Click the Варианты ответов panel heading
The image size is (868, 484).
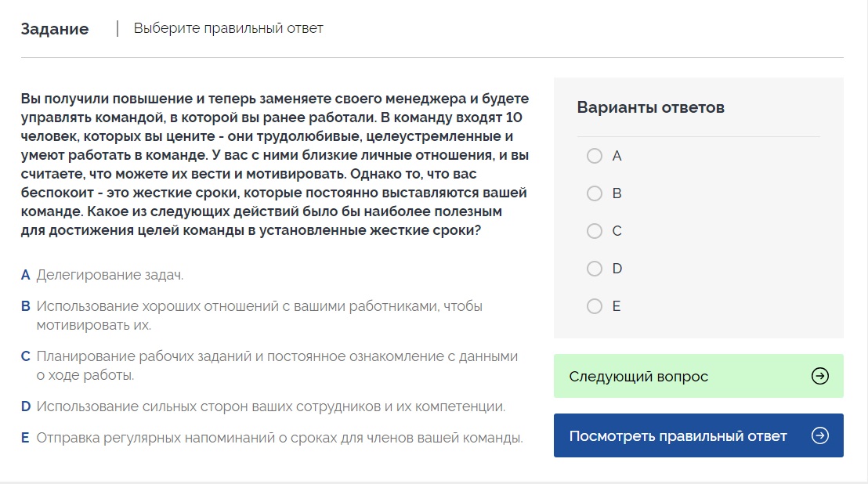click(x=650, y=108)
